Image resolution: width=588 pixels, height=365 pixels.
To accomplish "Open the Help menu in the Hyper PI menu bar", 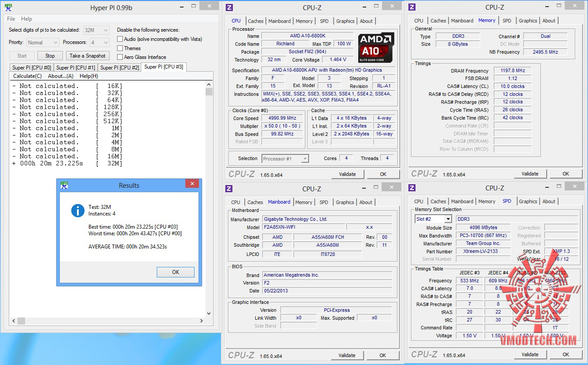I will click(x=26, y=19).
